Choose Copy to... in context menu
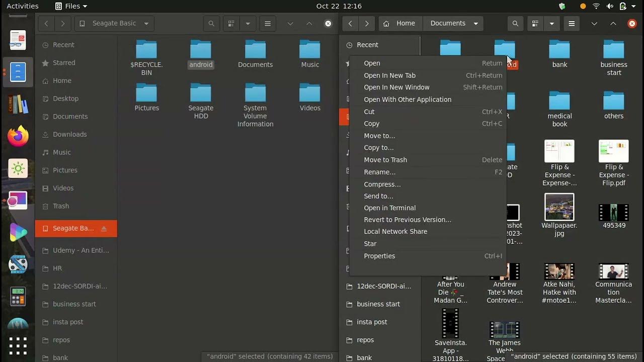The image size is (644, 362). 428,148
